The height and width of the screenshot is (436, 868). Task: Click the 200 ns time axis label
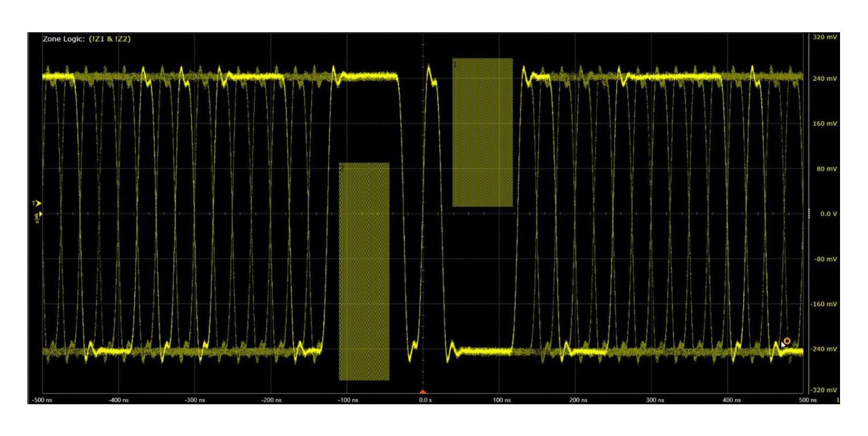coord(578,400)
